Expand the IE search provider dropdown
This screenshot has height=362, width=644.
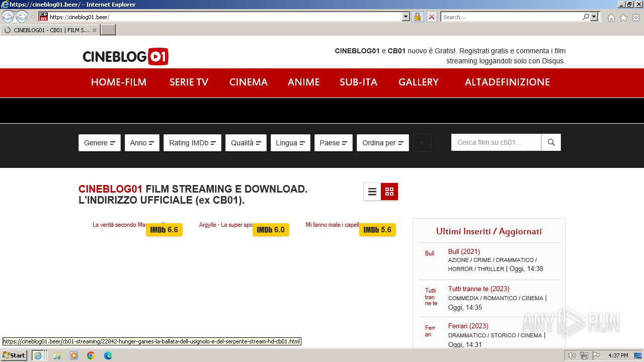(594, 17)
